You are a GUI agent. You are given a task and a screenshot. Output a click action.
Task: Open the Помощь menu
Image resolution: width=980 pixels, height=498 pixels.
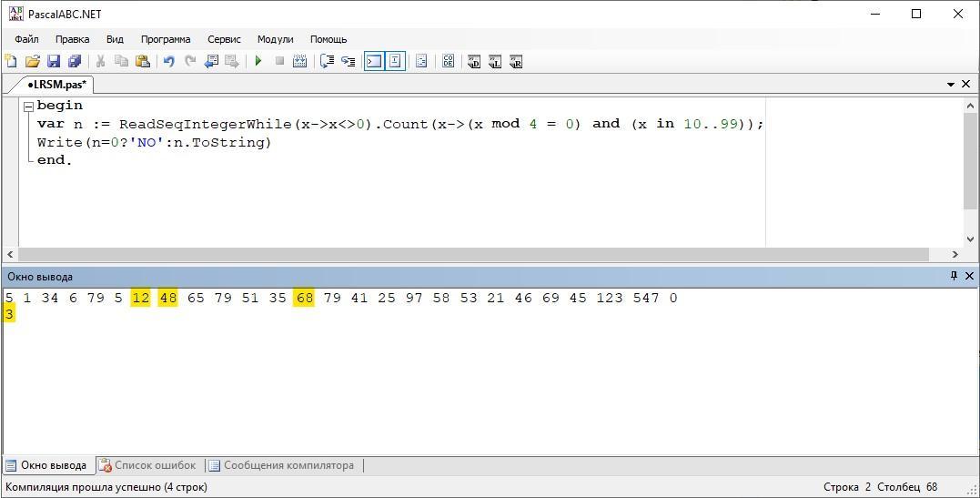tap(328, 39)
